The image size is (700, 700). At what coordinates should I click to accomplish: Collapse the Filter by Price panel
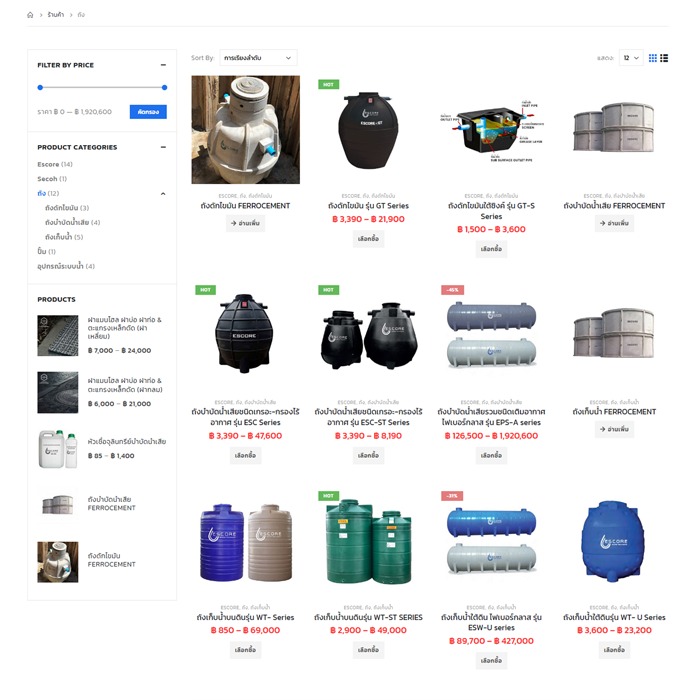pyautogui.click(x=163, y=65)
